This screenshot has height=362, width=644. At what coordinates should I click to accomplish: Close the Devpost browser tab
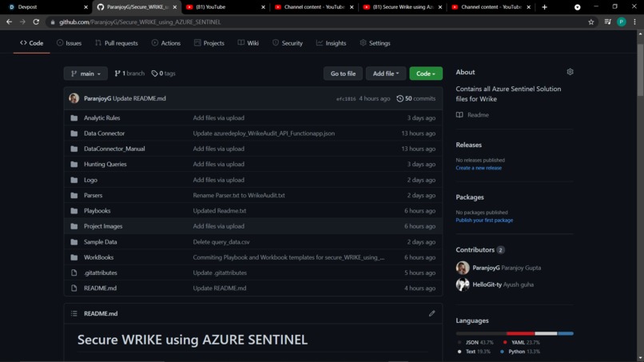(85, 7)
